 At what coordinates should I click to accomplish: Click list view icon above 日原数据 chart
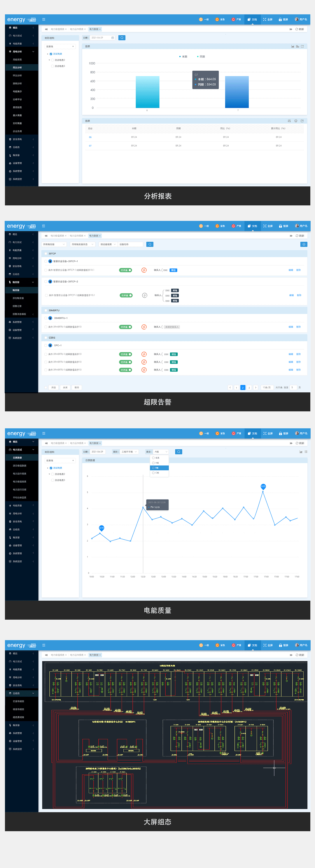(306, 451)
